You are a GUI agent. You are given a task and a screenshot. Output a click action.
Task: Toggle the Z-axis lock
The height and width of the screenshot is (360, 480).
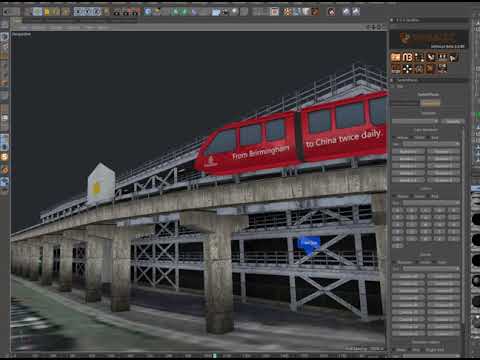point(97,12)
